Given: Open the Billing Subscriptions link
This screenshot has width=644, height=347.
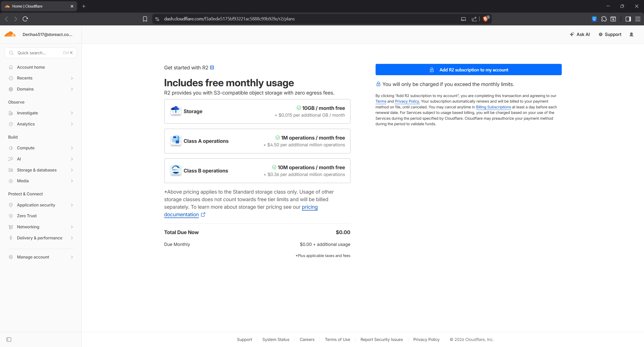Looking at the screenshot, I should click(493, 107).
